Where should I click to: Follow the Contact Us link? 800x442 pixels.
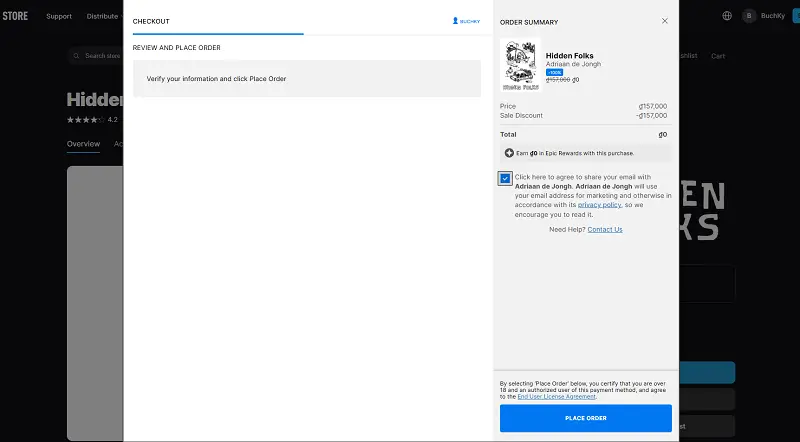pyautogui.click(x=605, y=229)
